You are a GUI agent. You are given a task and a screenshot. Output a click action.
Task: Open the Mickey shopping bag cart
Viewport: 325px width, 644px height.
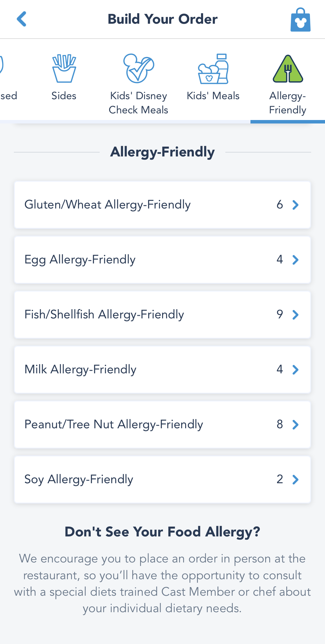(300, 20)
